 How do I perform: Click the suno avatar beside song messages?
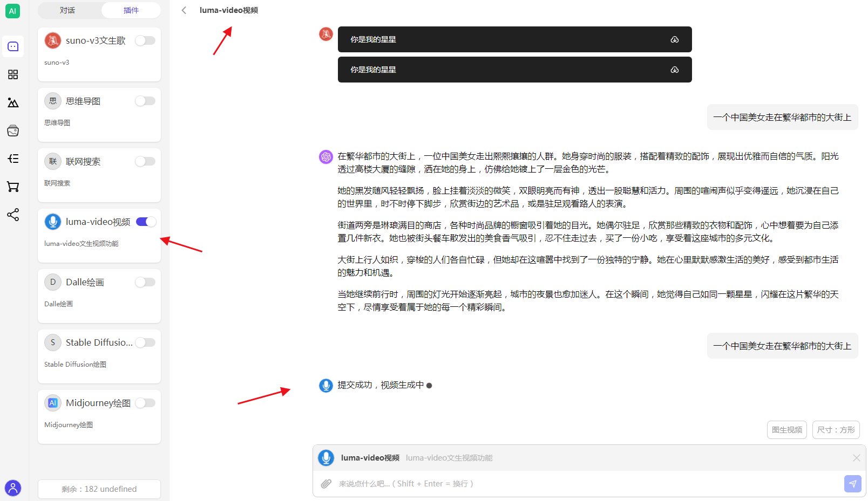click(326, 34)
